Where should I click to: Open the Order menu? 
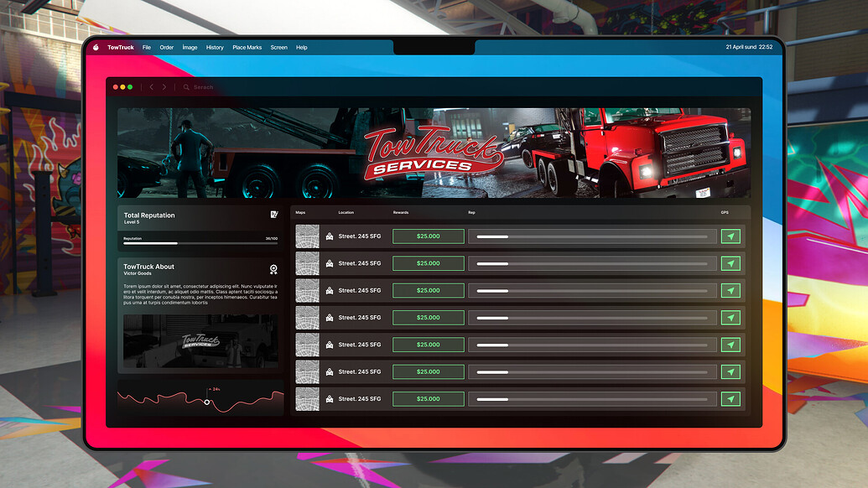(166, 47)
